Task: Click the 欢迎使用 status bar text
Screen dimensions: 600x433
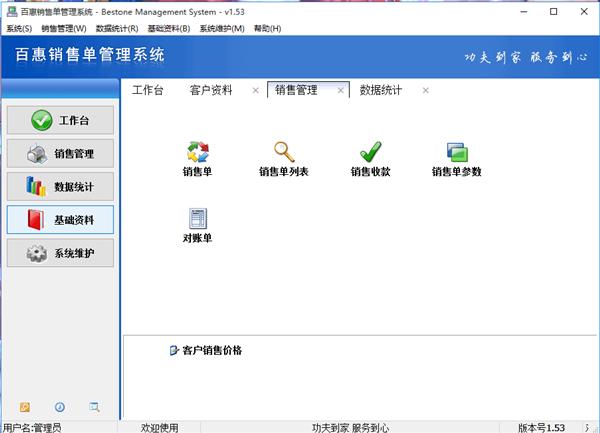Action: coord(160,428)
